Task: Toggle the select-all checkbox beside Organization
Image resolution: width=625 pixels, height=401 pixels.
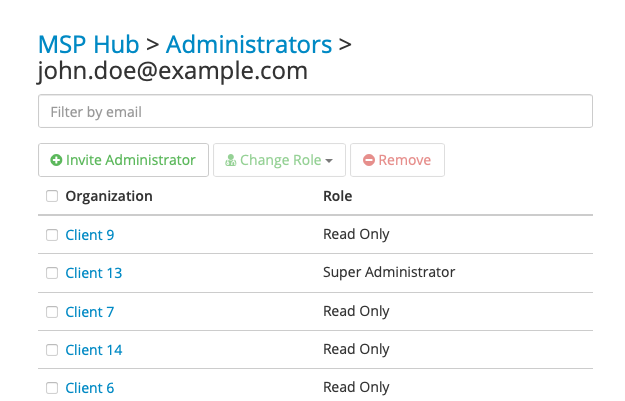Action: click(52, 196)
